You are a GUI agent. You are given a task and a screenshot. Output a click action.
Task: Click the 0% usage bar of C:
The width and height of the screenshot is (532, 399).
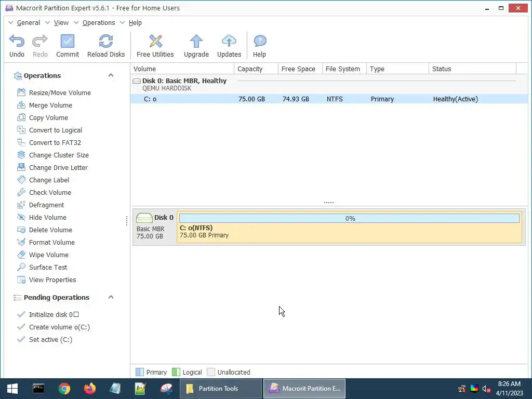(349, 218)
